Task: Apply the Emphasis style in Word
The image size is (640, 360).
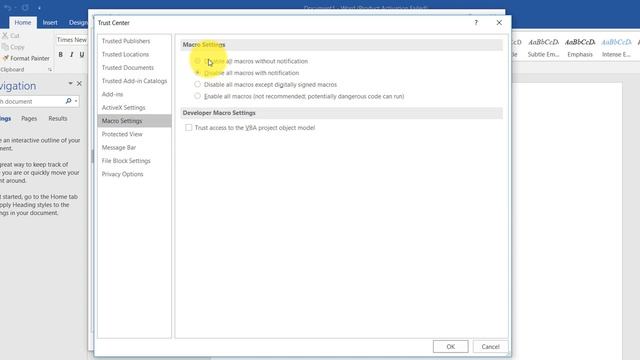Action: click(x=580, y=48)
